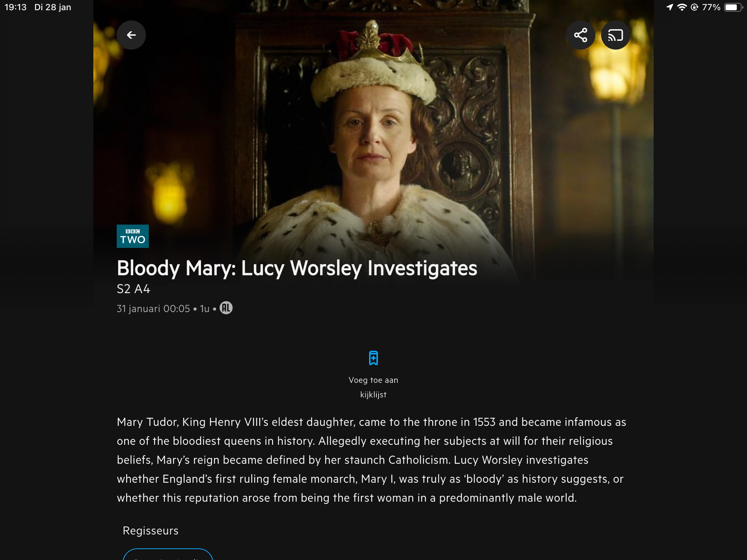
Task: Tap the 19:13 clock in status bar
Action: point(15,7)
